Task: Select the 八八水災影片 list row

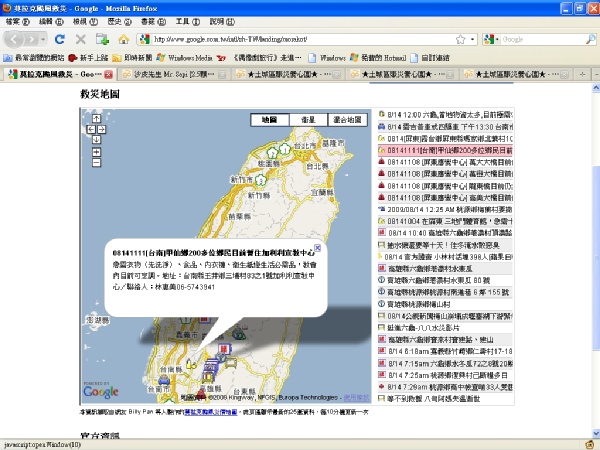Action: (445, 328)
